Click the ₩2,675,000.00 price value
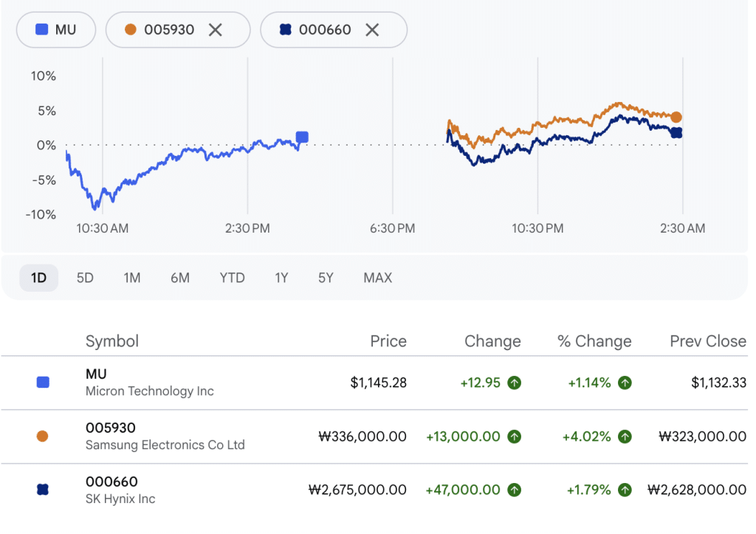The height and width of the screenshot is (534, 756). [357, 490]
